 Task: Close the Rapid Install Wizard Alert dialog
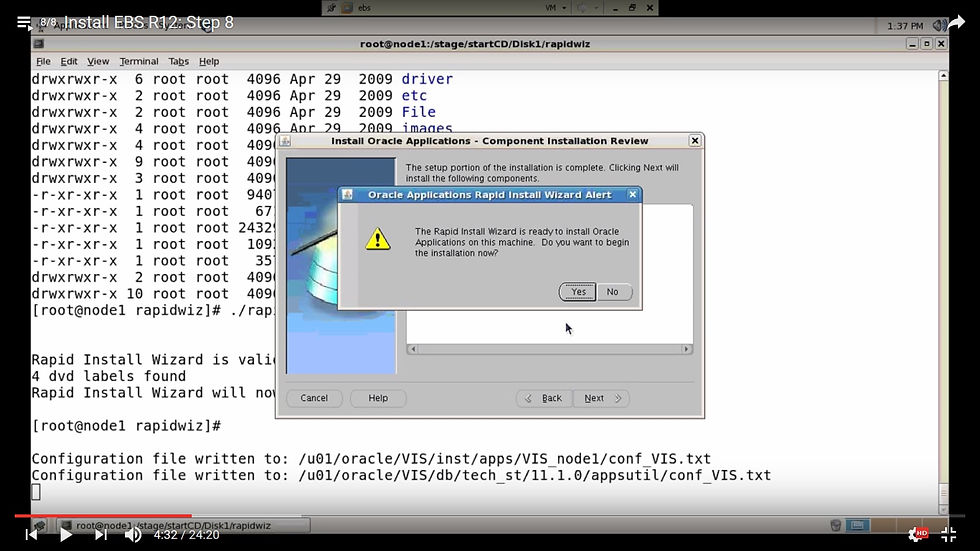coord(632,194)
